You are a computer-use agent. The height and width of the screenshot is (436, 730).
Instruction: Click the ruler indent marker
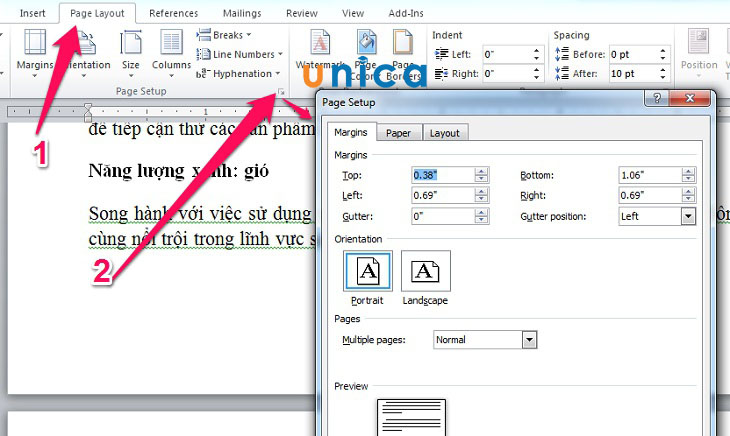click(88, 112)
